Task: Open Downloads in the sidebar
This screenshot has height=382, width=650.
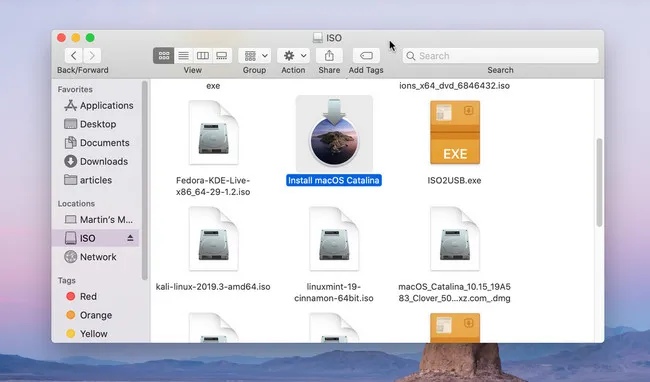Action: 96,162
